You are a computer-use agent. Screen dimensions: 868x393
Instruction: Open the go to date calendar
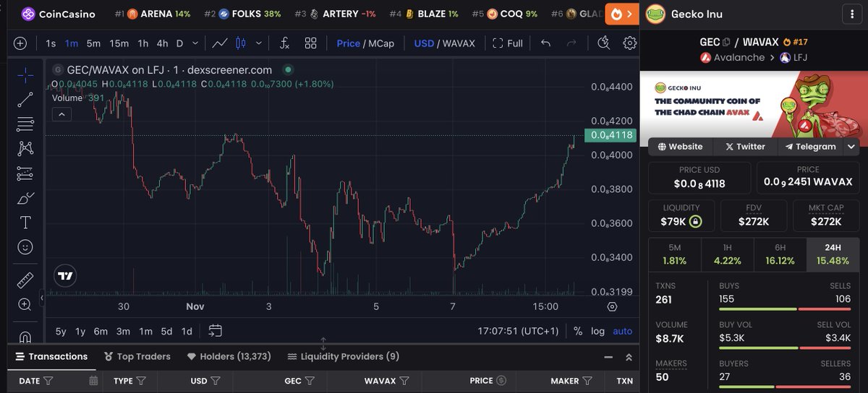[x=215, y=331]
